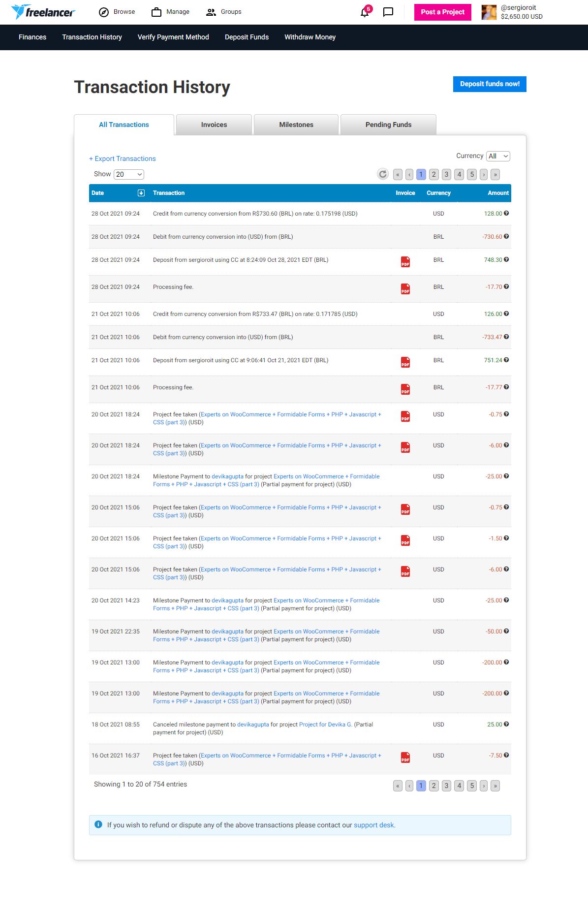Open the Manage briefcase menu
The height and width of the screenshot is (913, 588).
[x=171, y=12]
